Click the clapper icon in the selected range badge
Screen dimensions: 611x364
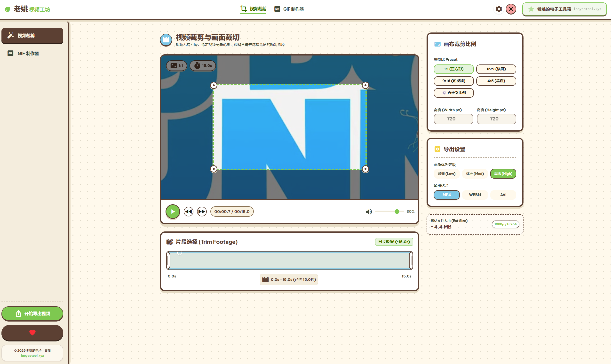pos(265,280)
